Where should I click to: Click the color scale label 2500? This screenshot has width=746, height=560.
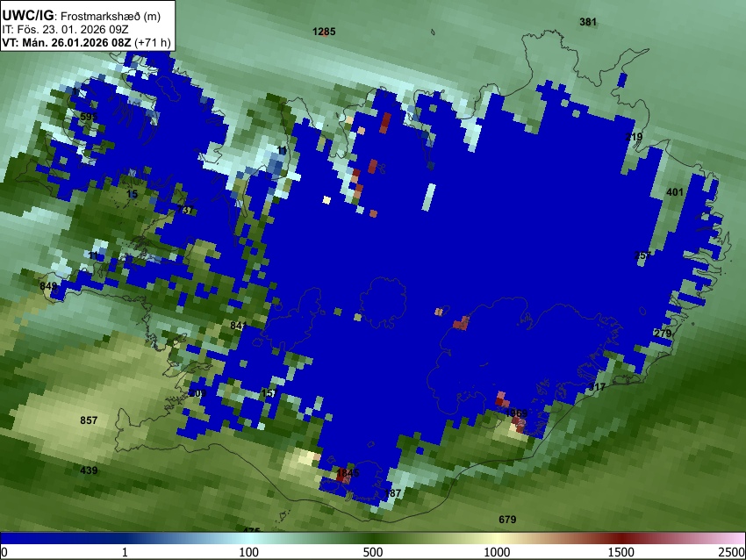732,552
